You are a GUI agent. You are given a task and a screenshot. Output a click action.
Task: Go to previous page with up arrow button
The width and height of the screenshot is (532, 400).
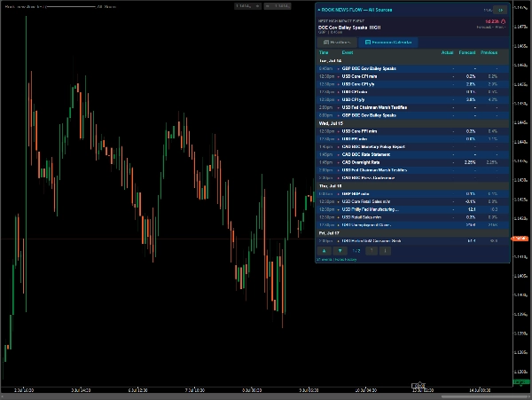coord(324,251)
